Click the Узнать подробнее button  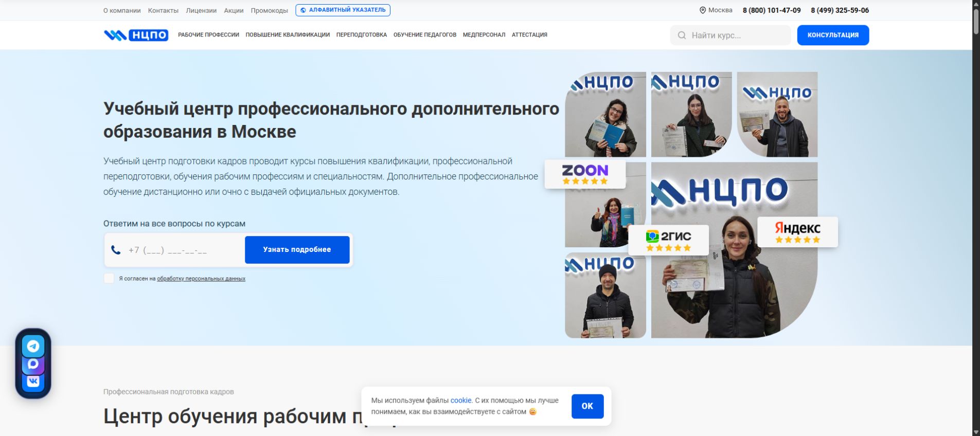[x=297, y=250]
